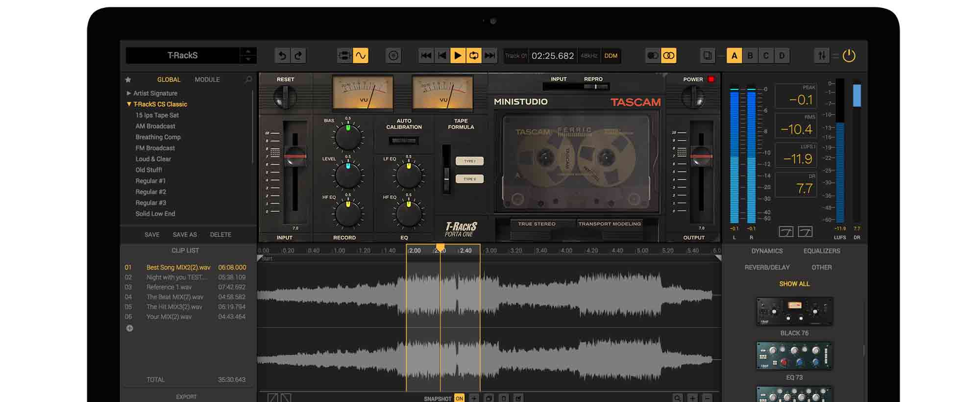Select the filled-circles mono mode button
This screenshot has height=402, width=980.
pos(653,56)
